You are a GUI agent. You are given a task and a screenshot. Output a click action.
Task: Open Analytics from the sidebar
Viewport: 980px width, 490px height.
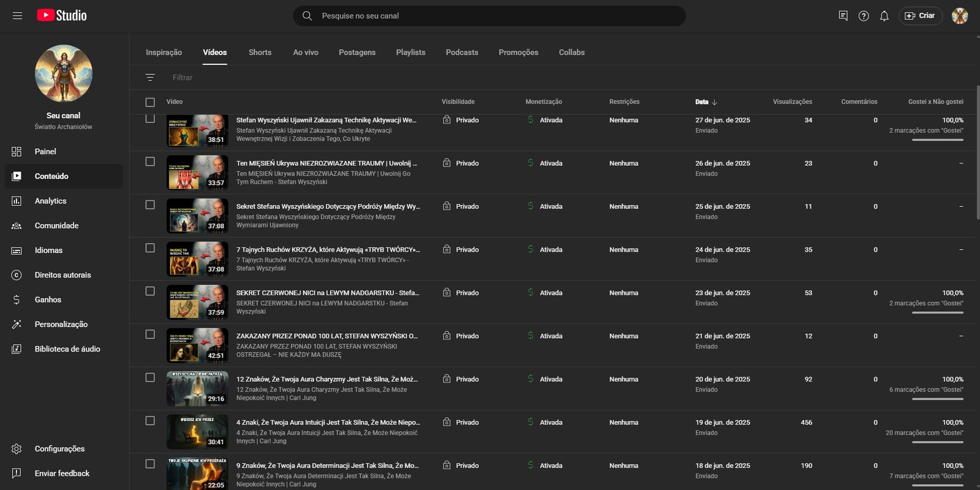tap(50, 201)
